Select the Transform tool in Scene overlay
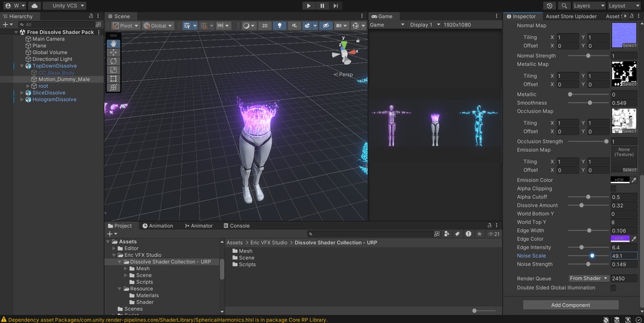This screenshot has height=323, width=644. tap(113, 87)
